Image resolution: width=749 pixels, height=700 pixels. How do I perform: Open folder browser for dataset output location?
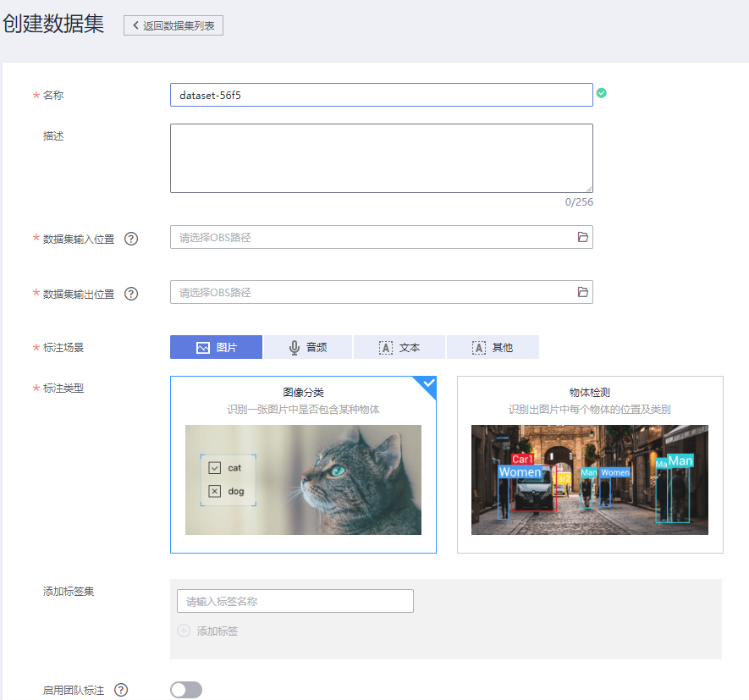point(582,292)
